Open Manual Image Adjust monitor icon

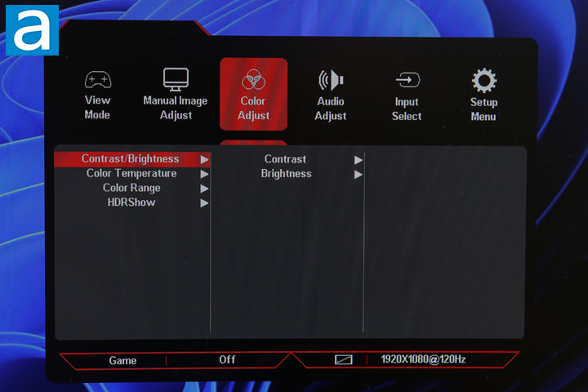(x=176, y=78)
